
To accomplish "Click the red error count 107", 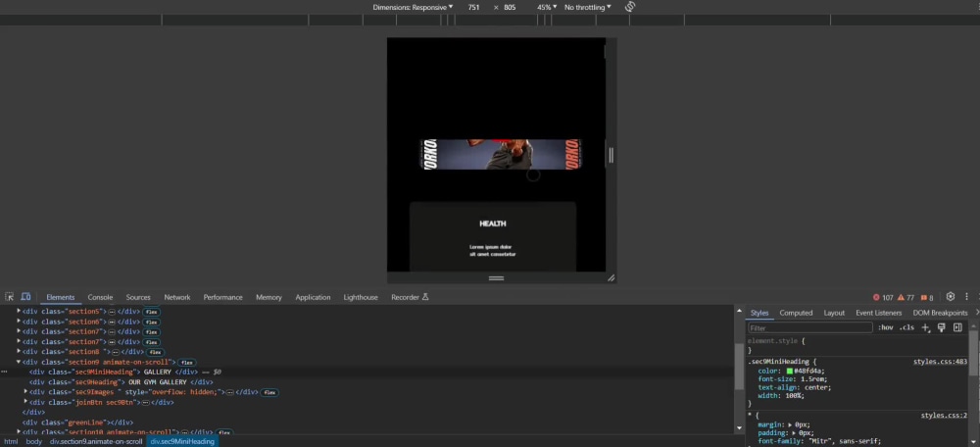I will point(883,298).
